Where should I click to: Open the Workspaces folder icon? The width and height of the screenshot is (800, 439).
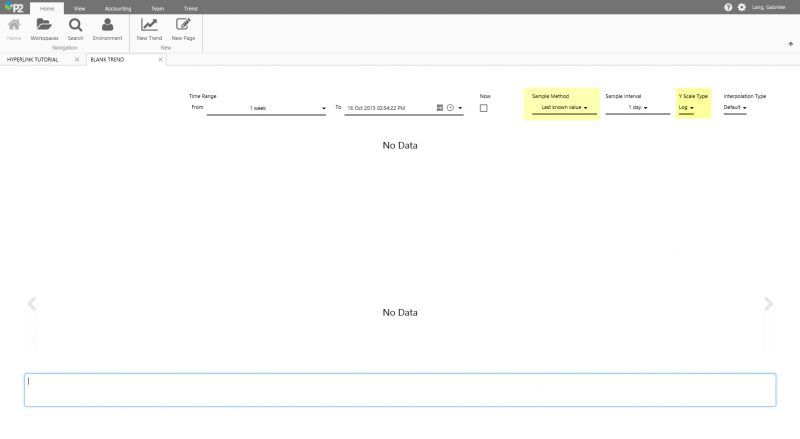click(44, 25)
